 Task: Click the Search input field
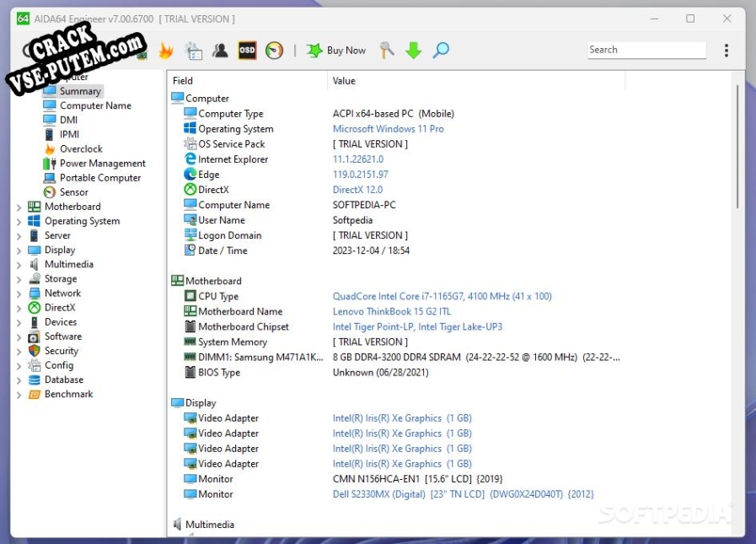coord(645,51)
